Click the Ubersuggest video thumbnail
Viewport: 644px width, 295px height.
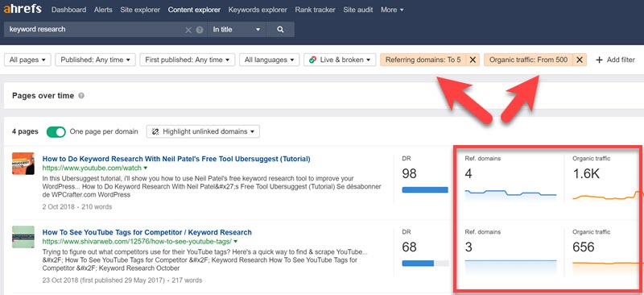point(23,164)
